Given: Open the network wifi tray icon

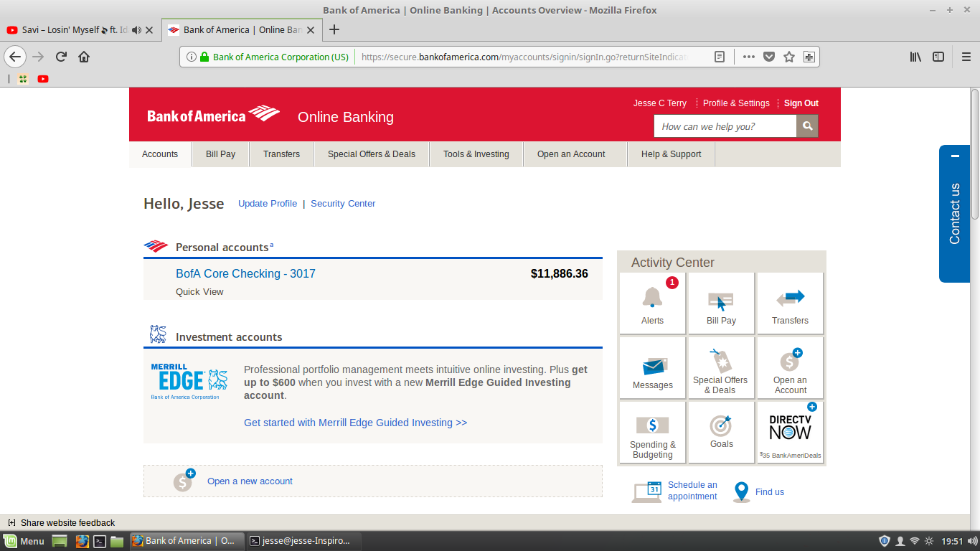Looking at the screenshot, I should click(x=914, y=541).
